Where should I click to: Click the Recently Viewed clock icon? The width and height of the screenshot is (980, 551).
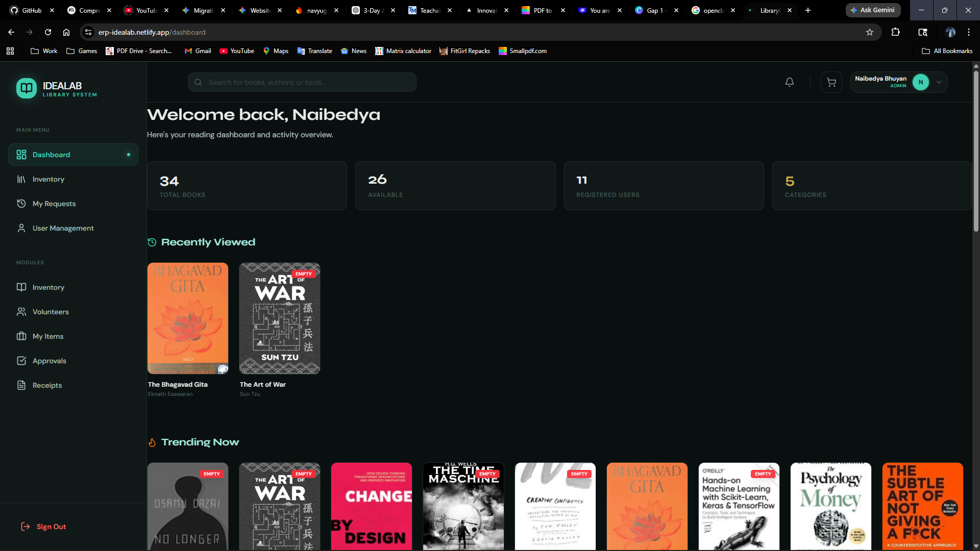coord(152,242)
